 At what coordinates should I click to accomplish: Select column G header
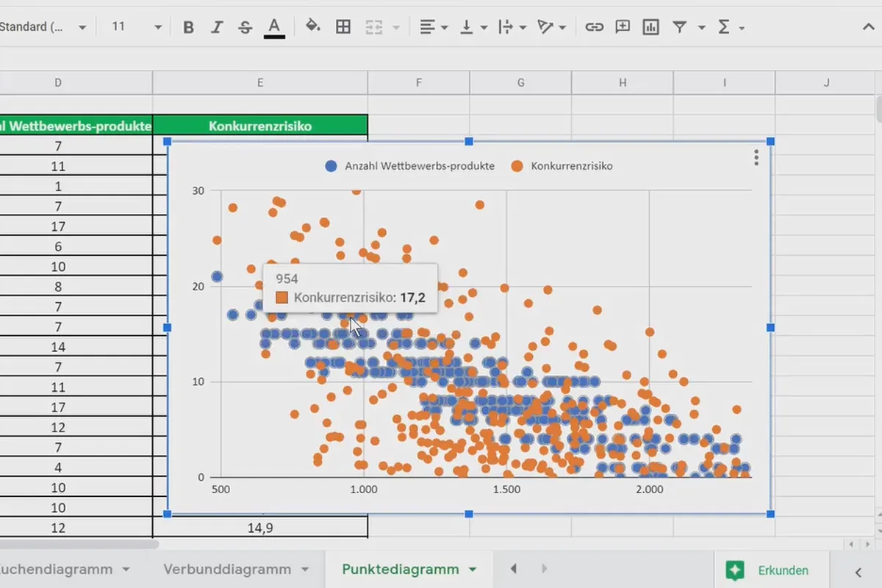[520, 82]
